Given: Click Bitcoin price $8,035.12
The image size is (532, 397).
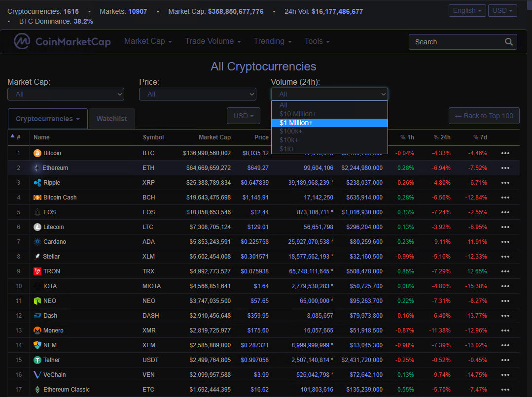Looking at the screenshot, I should pyautogui.click(x=255, y=153).
